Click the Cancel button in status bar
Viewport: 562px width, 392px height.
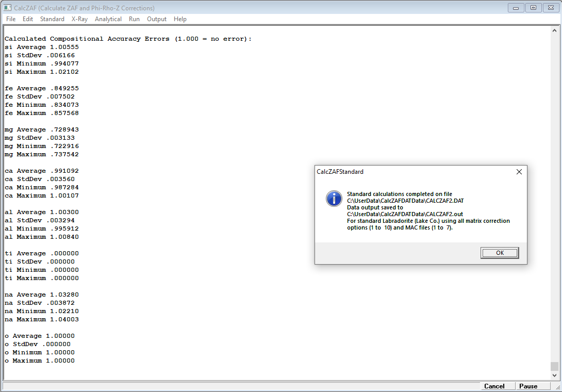(x=494, y=386)
